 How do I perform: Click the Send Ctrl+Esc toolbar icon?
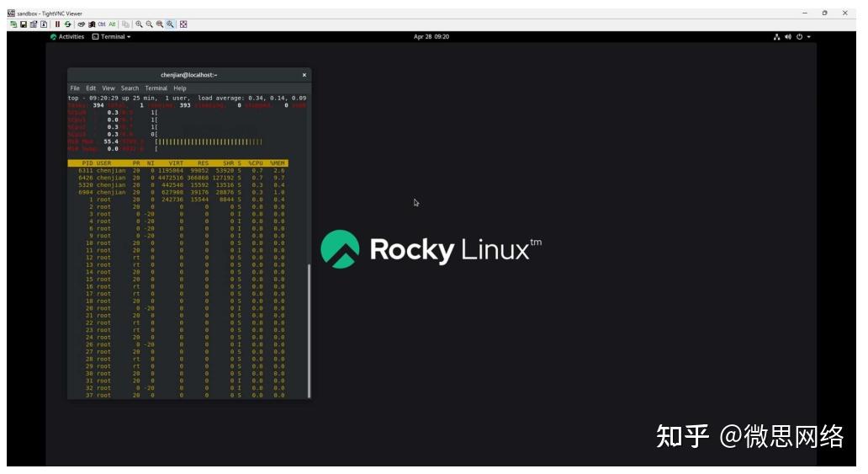[x=92, y=24]
